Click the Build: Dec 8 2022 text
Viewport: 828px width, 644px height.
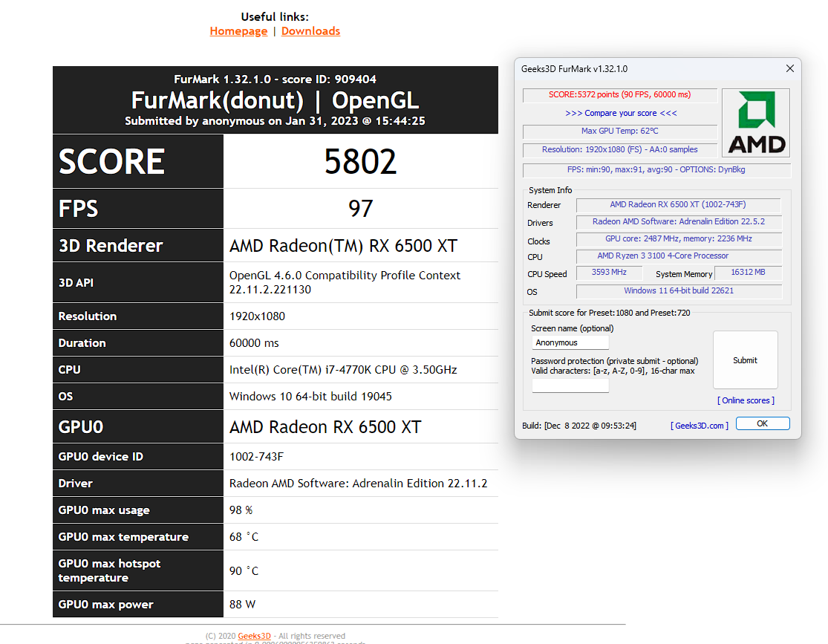[x=579, y=426]
